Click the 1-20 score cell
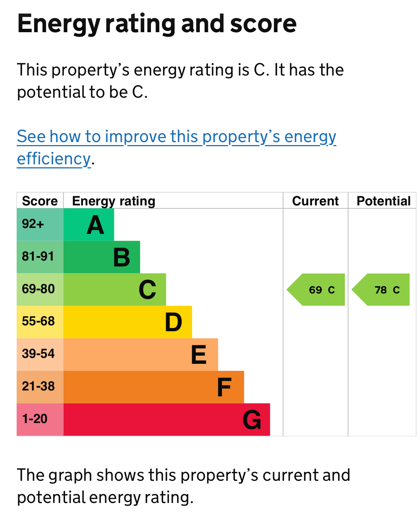 pos(40,420)
